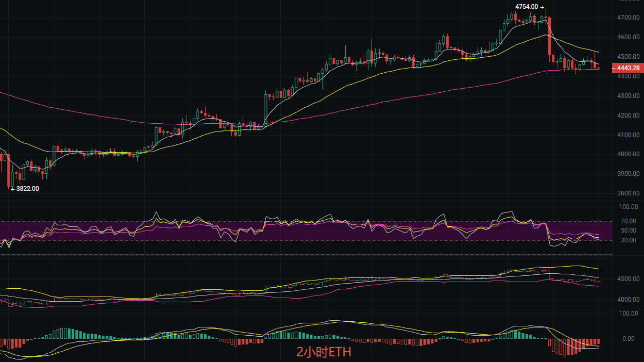Click the 4600.00 price axis label
The height and width of the screenshot is (362, 644).
[629, 37]
